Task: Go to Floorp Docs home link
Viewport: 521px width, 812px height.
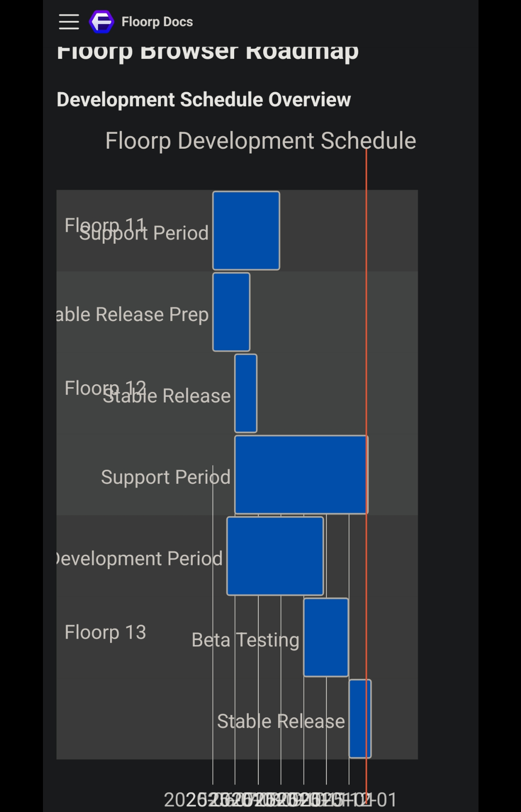Action: pyautogui.click(x=157, y=22)
